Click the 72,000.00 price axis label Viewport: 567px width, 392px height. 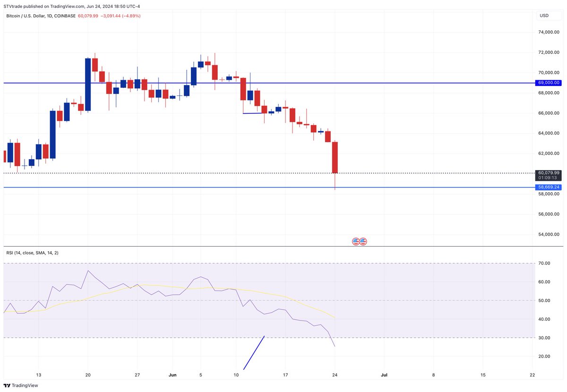[x=549, y=52]
